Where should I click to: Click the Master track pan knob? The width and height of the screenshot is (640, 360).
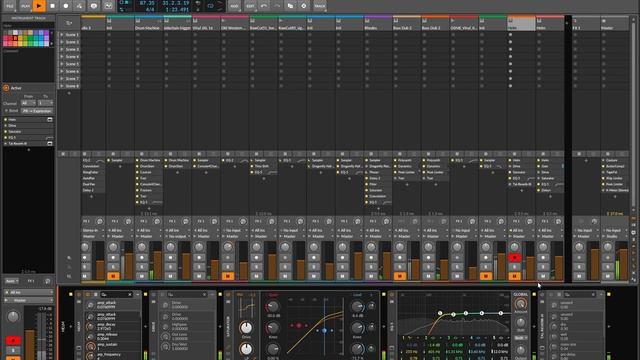(608, 247)
